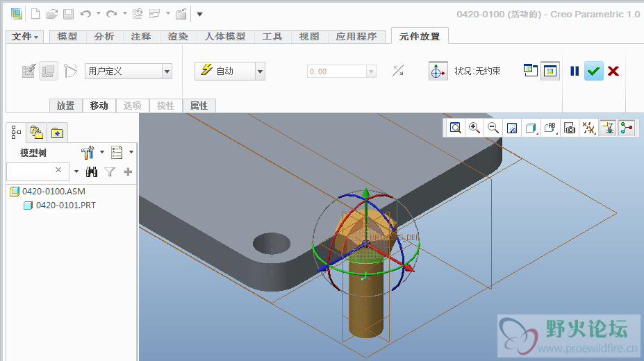This screenshot has height=361, width=644.
Task: Open the 用户定义 connection type dropdown
Action: pyautogui.click(x=167, y=72)
